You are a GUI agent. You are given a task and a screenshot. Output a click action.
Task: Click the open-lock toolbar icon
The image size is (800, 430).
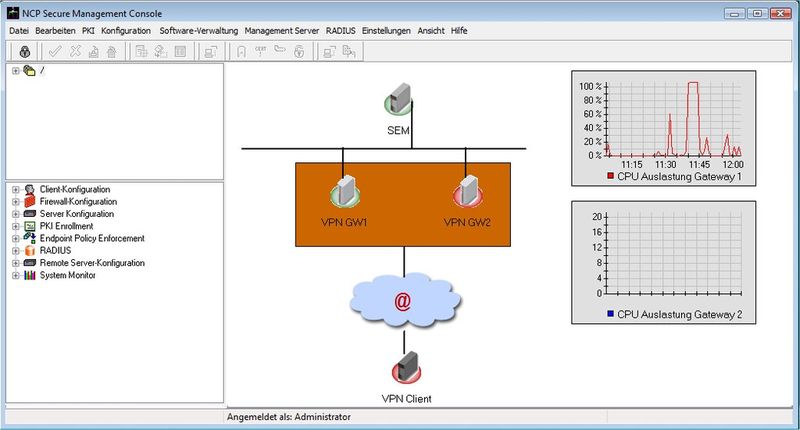(299, 52)
